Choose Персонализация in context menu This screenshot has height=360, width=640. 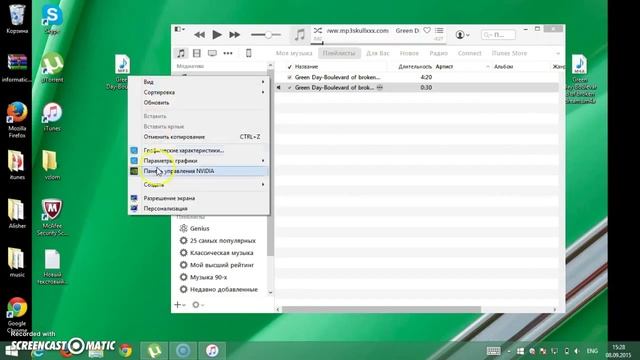(199, 208)
